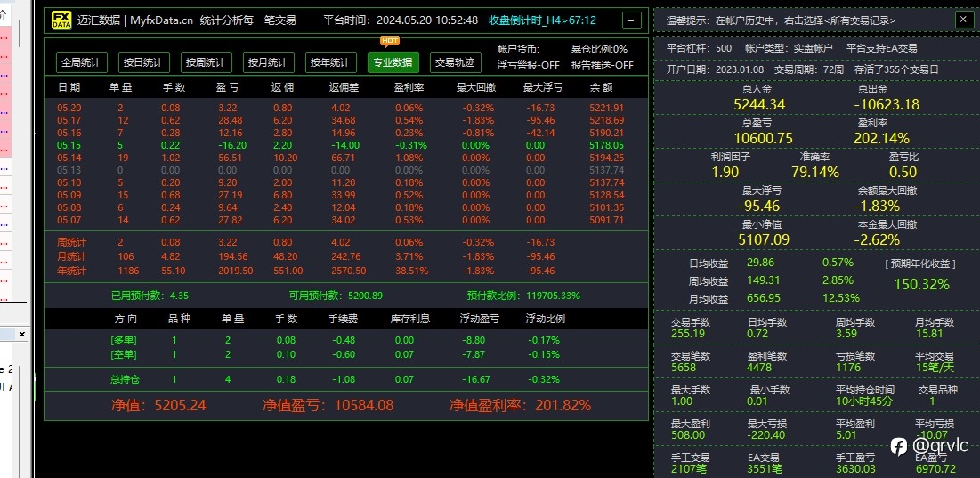Click the 浮动盈亏 column header
This screenshot has height=478, width=980.
480,319
